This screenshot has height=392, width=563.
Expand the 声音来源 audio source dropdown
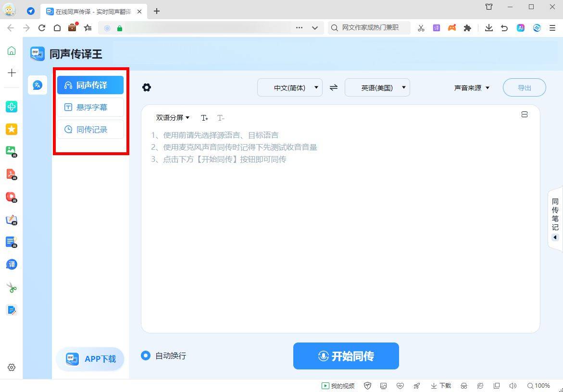click(x=472, y=87)
